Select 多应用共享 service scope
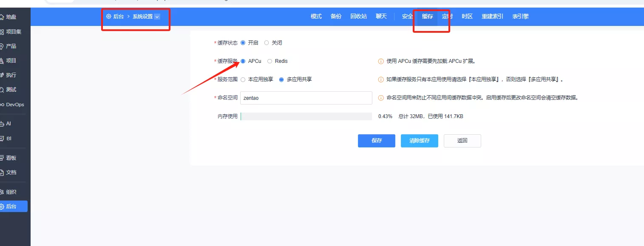This screenshot has width=644, height=246. tap(281, 79)
